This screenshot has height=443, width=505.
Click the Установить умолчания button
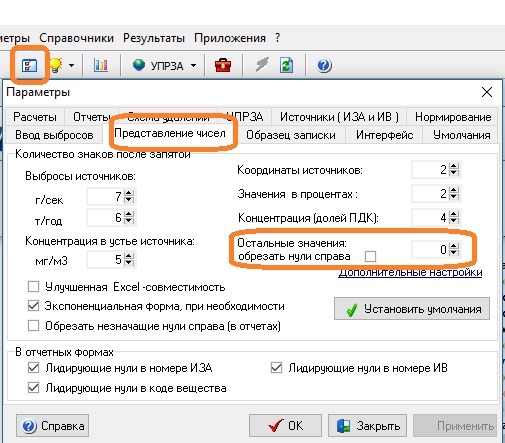pos(412,309)
